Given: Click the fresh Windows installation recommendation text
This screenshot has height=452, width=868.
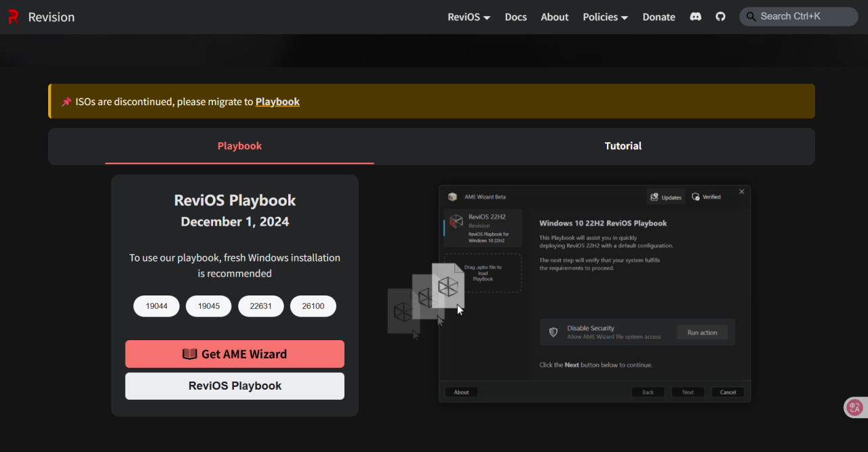Looking at the screenshot, I should [x=235, y=266].
